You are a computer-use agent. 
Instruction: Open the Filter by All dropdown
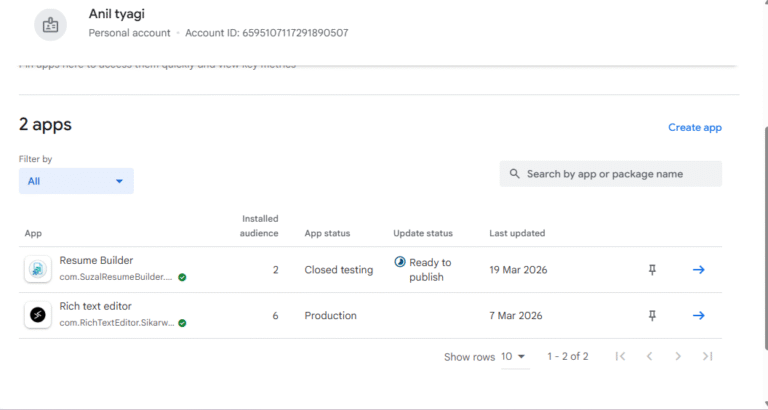coord(76,181)
